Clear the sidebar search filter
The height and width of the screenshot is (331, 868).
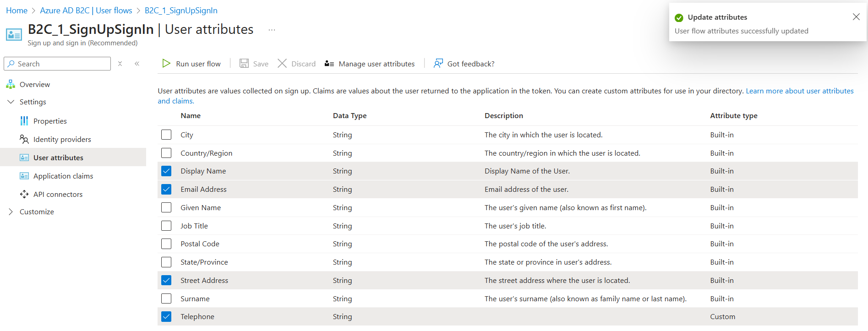coord(120,64)
